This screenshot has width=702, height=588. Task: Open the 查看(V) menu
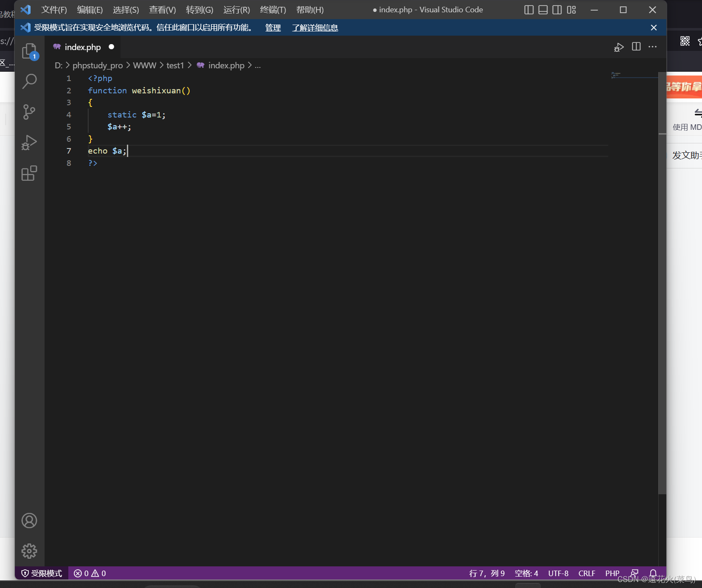(163, 10)
